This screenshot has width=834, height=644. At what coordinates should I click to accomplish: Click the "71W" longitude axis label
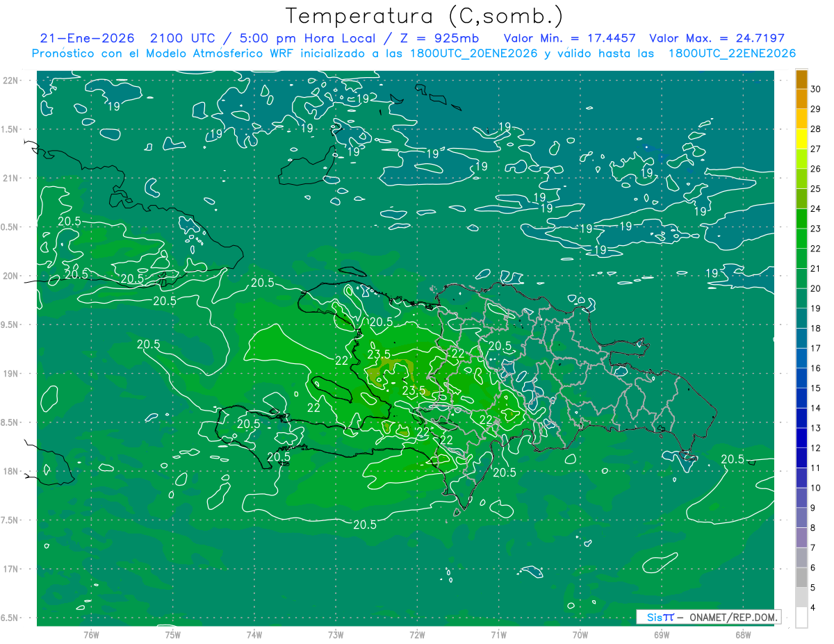(498, 635)
